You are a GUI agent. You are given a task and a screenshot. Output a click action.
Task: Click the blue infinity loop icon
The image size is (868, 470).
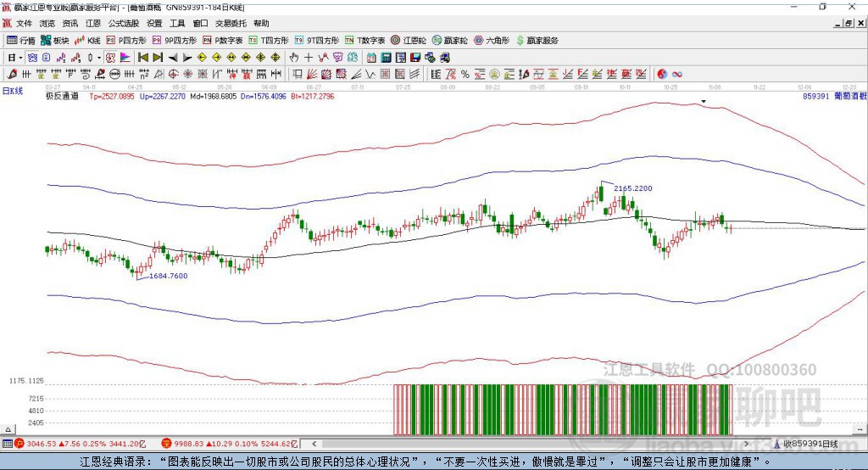point(677,75)
